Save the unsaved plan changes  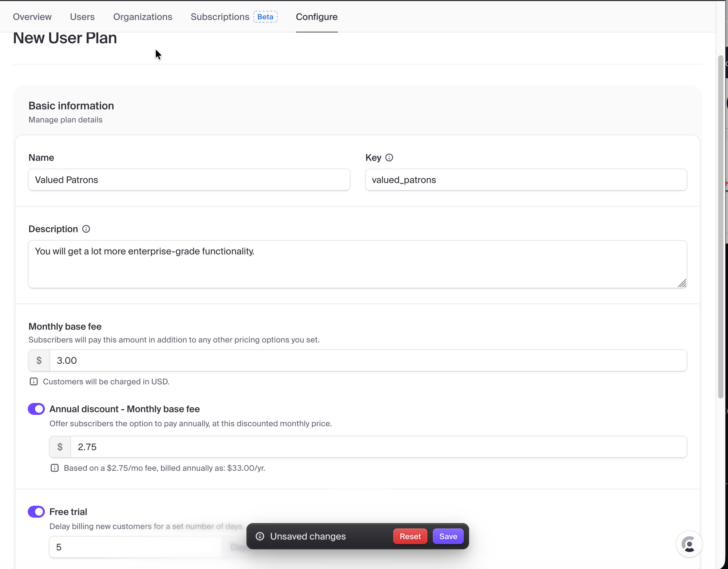tap(448, 536)
